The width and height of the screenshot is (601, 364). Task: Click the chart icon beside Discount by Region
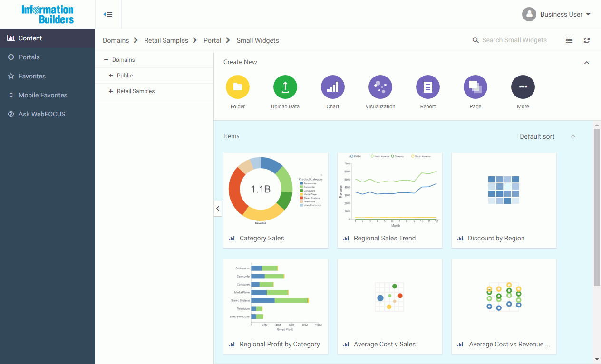(460, 239)
